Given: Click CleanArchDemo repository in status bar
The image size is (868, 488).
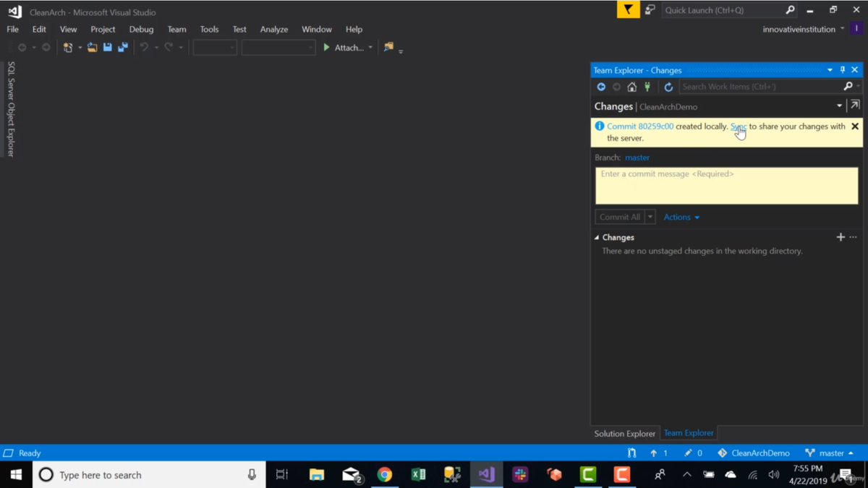Looking at the screenshot, I should coord(754,453).
